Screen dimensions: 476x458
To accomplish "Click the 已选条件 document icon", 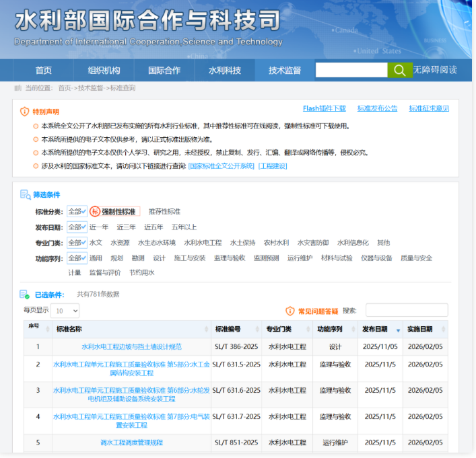I will coord(25,295).
